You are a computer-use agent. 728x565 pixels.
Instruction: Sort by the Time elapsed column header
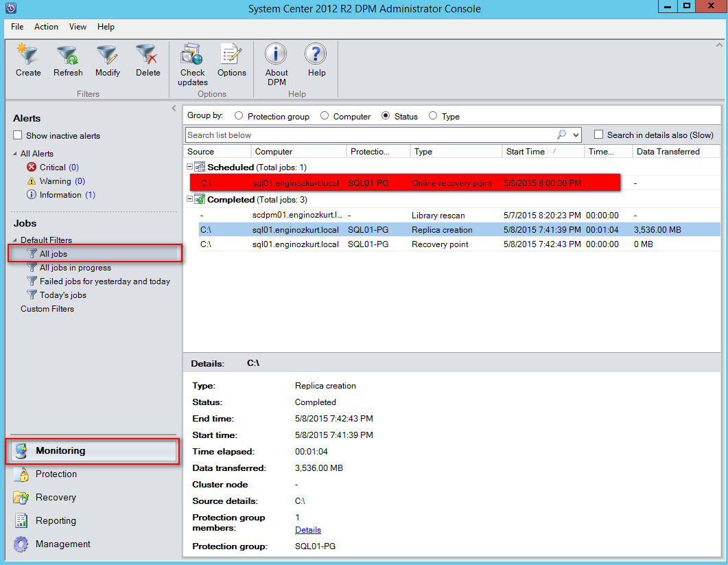click(x=608, y=152)
